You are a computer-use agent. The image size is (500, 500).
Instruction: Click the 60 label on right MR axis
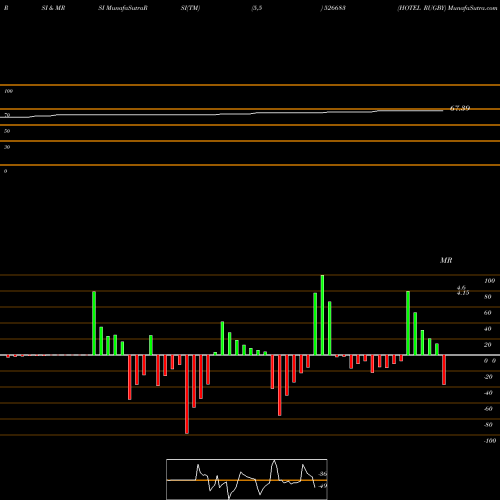pos(488,313)
